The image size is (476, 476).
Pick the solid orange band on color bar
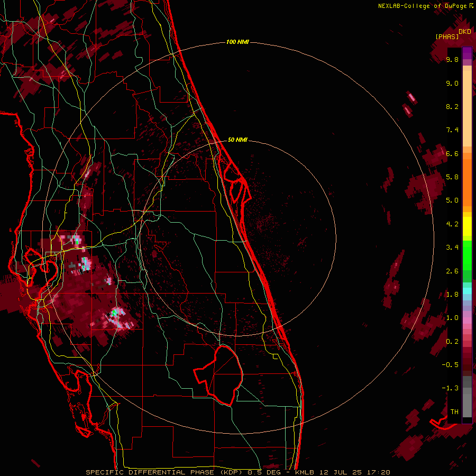pyautogui.click(x=467, y=182)
